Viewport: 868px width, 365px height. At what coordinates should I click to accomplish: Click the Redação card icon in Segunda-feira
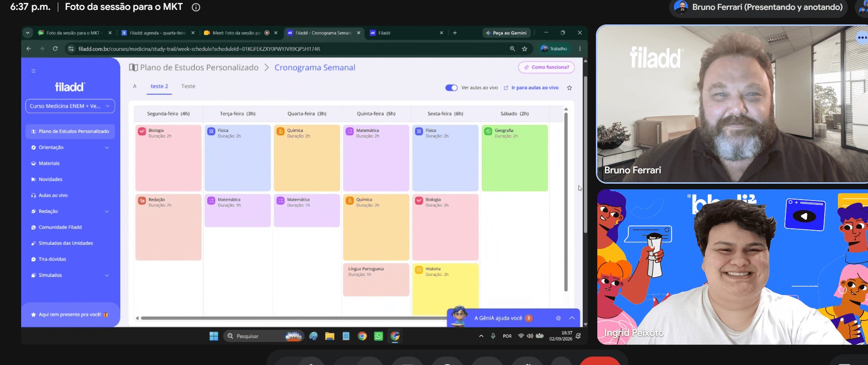pyautogui.click(x=142, y=201)
